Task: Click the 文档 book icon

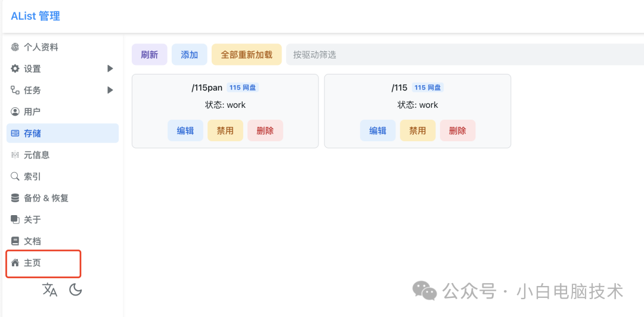Action: click(15, 241)
